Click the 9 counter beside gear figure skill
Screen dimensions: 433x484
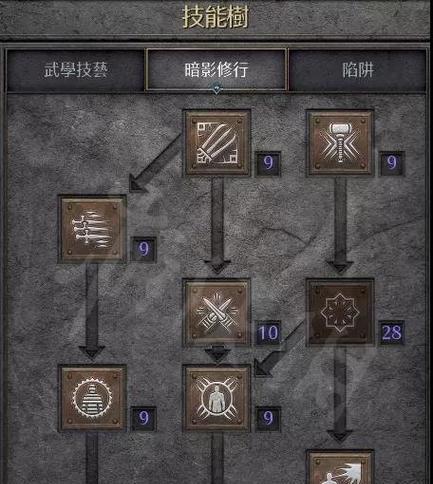point(144,418)
